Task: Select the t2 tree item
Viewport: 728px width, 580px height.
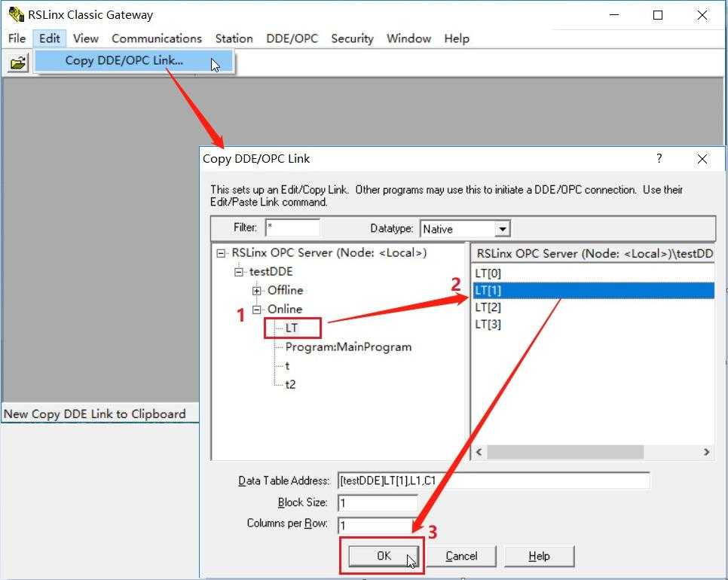Action: pyautogui.click(x=290, y=385)
